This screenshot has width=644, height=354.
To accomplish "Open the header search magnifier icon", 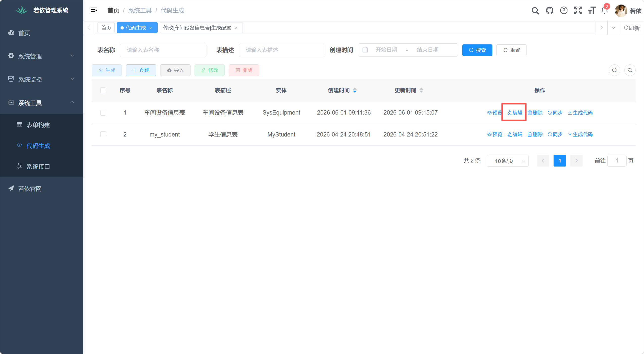I will click(x=535, y=10).
